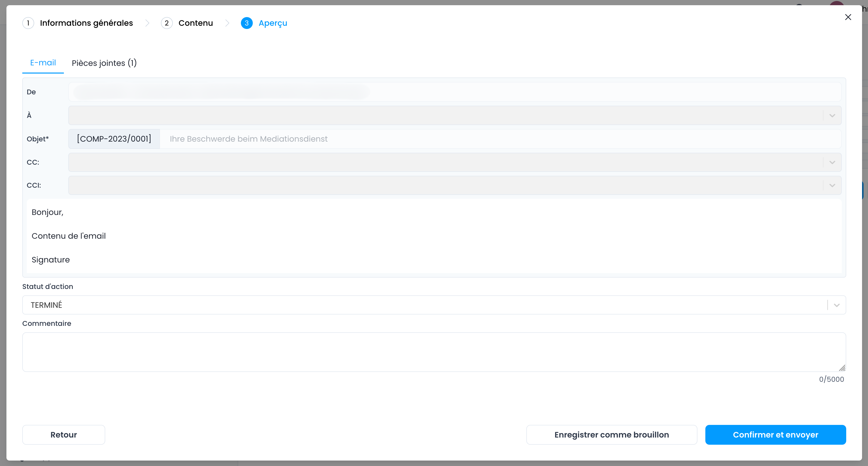Click chevron after Informations générales step
Image resolution: width=868 pixels, height=466 pixels.
point(147,23)
